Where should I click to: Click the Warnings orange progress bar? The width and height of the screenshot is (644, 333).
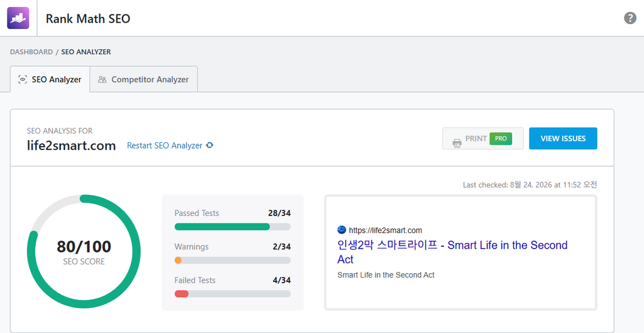233,260
